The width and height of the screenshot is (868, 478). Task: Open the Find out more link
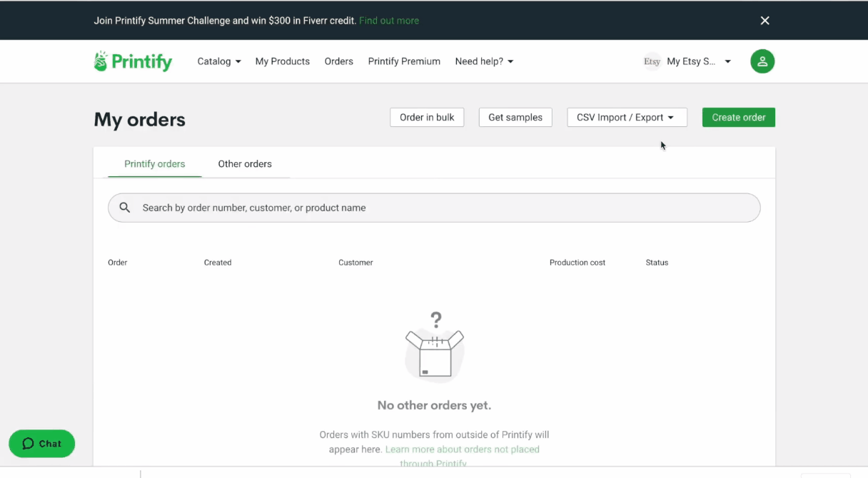(x=389, y=21)
